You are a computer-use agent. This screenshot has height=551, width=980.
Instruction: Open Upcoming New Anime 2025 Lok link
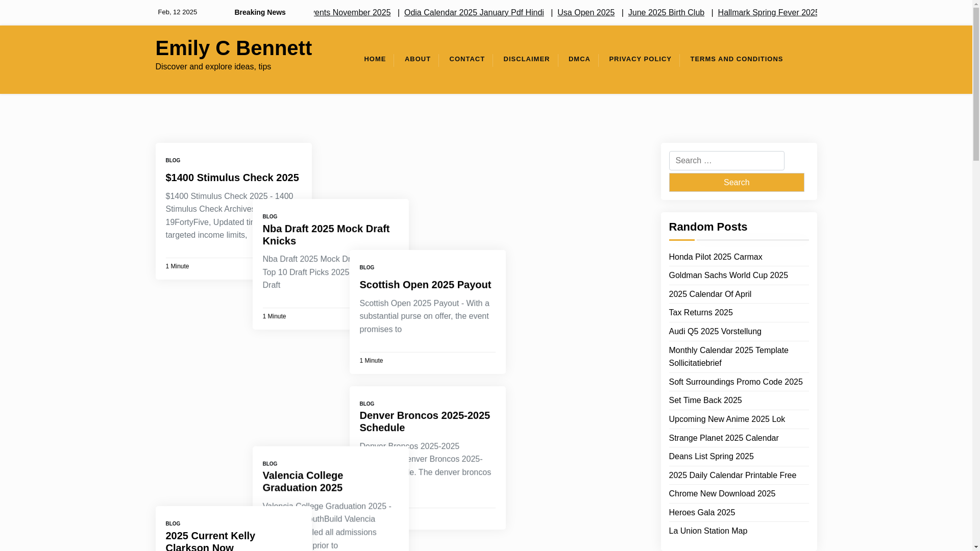pos(726,419)
